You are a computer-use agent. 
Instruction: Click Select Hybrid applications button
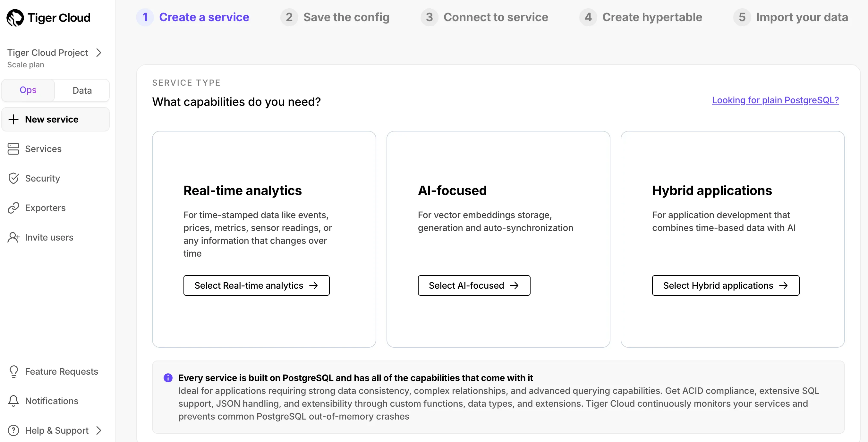pyautogui.click(x=726, y=285)
